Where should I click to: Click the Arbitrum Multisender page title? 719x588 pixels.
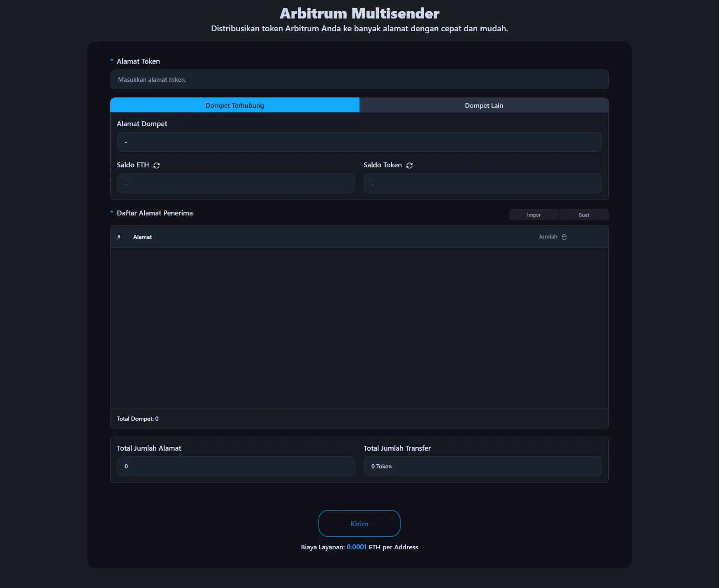tap(359, 14)
